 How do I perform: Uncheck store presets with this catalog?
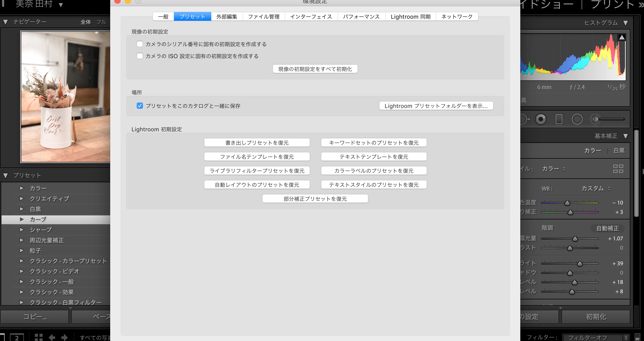click(x=140, y=106)
